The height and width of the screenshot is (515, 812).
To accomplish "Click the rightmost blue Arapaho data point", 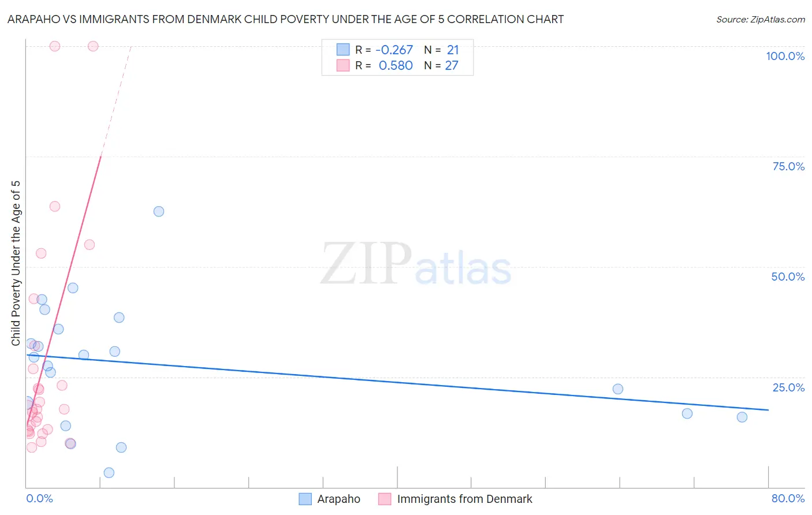I will tap(742, 417).
